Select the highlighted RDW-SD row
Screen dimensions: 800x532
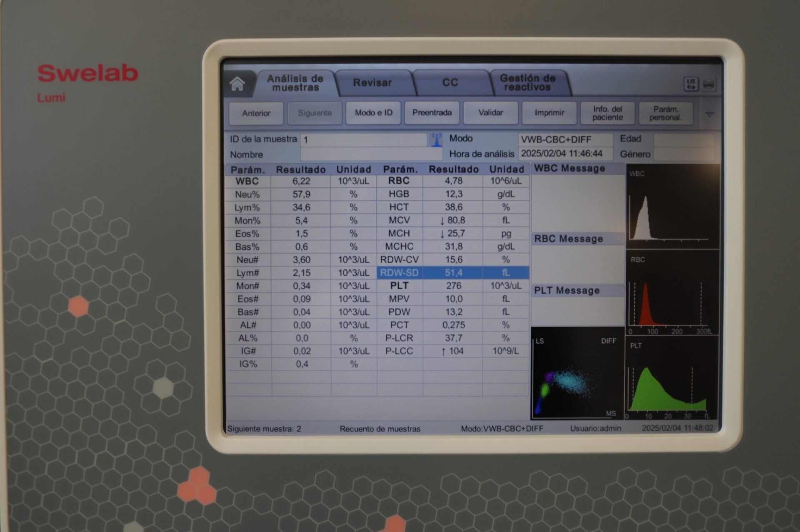[x=453, y=273]
